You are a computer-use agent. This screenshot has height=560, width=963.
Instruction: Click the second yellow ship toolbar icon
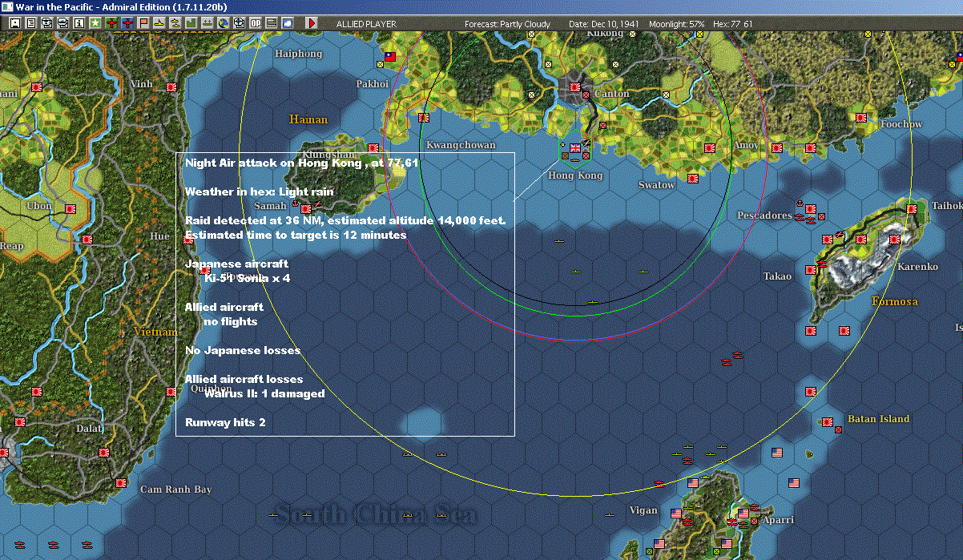pyautogui.click(x=175, y=23)
